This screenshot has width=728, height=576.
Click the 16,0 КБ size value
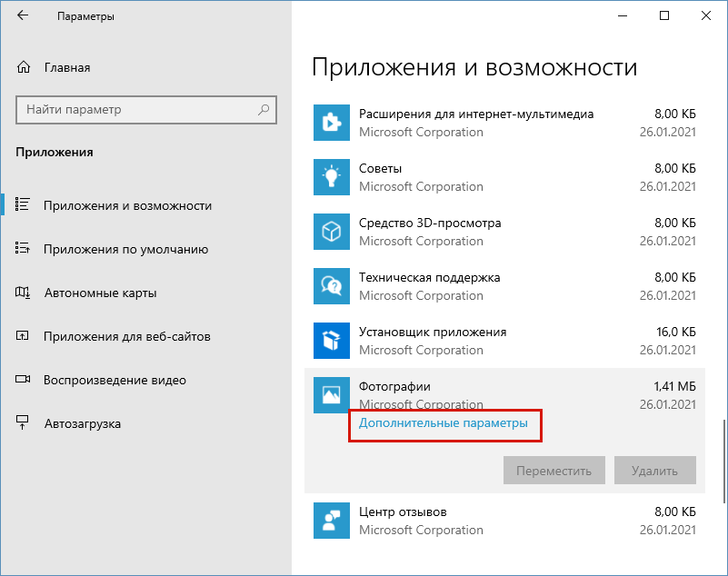click(x=676, y=332)
